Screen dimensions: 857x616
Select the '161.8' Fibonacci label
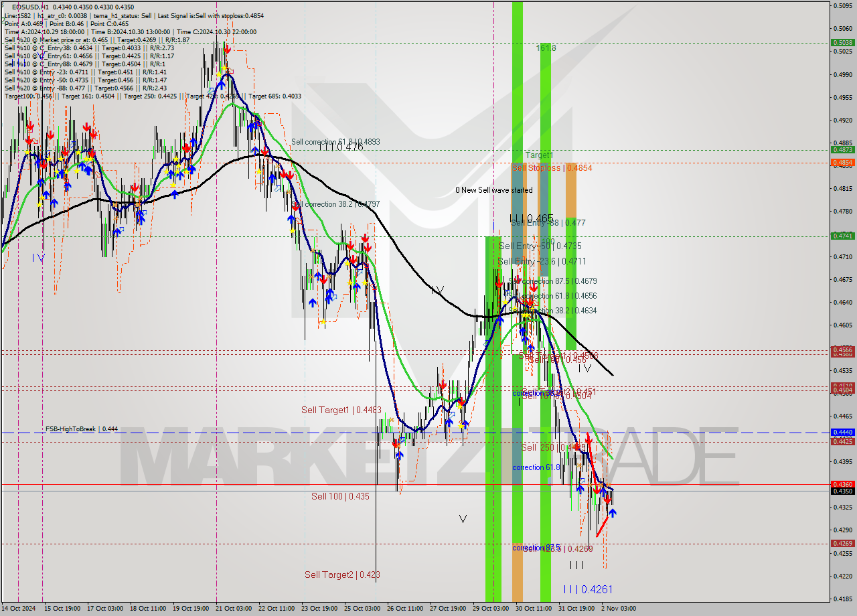[546, 48]
